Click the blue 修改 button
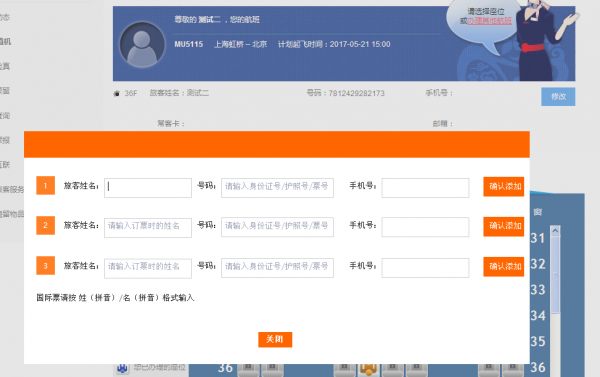 558,96
